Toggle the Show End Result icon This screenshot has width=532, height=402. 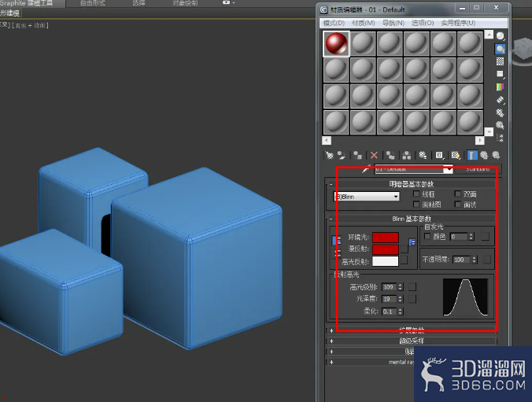tap(472, 156)
